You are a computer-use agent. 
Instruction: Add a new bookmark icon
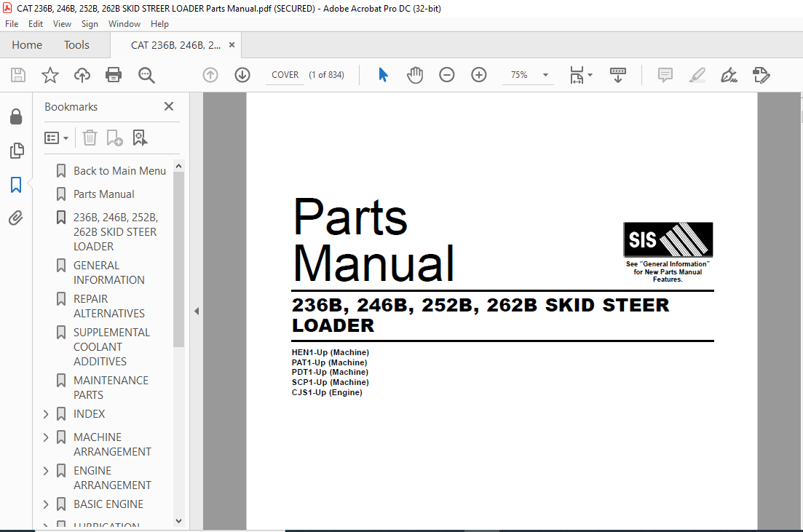click(114, 138)
